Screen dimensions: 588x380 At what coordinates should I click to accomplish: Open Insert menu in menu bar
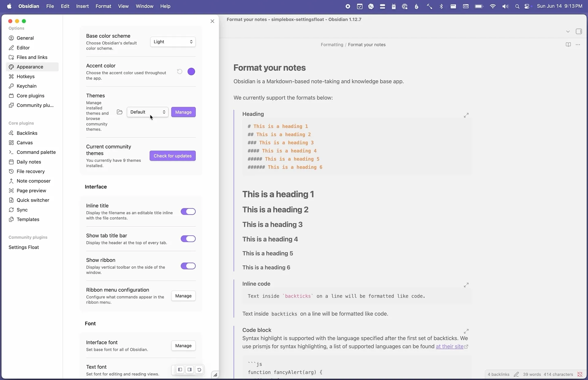tap(82, 6)
